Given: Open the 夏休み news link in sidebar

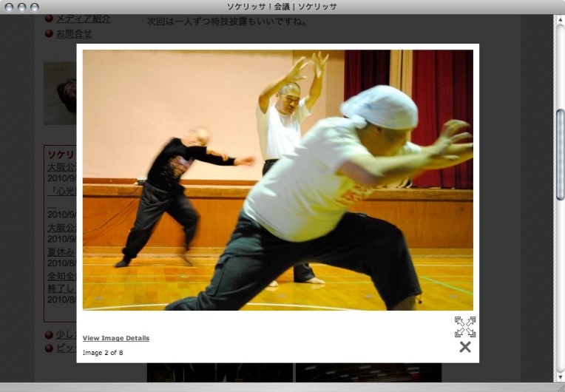Looking at the screenshot, I should coord(61,251).
